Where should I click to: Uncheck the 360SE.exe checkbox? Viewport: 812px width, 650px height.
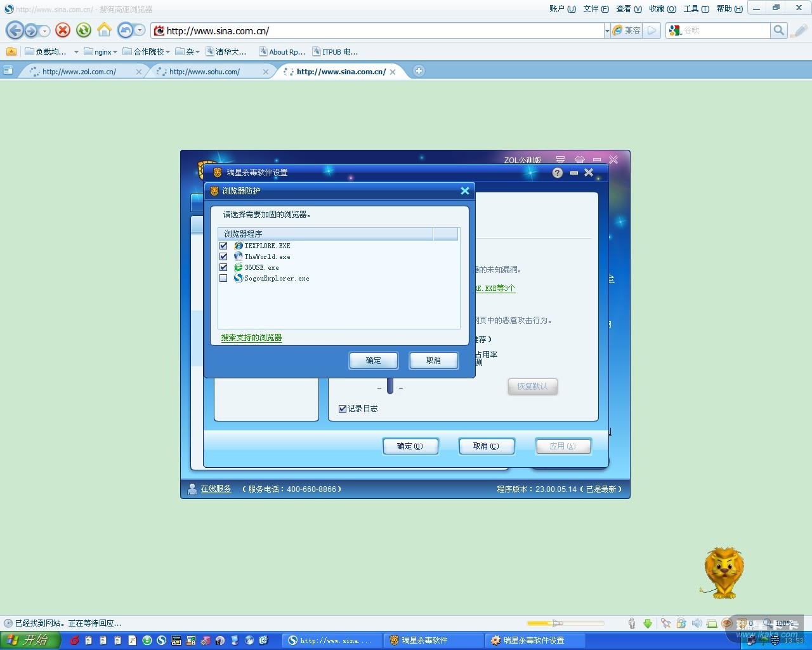[223, 267]
